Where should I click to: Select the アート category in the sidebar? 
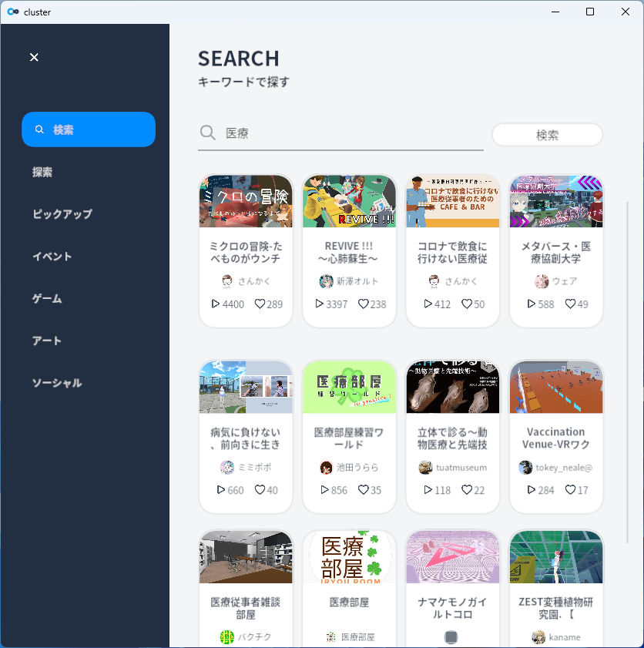tap(47, 341)
